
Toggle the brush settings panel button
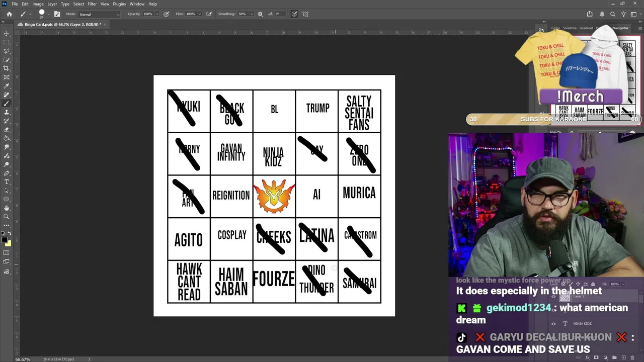[57, 14]
